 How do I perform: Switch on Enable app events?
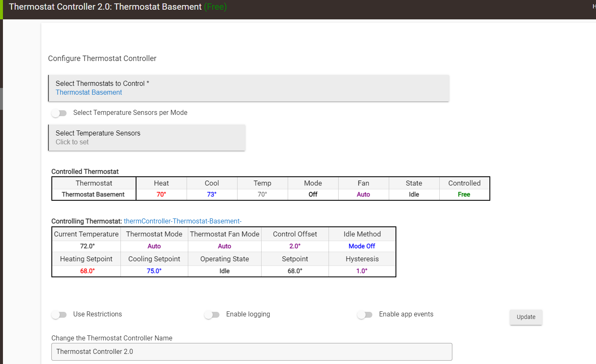click(x=365, y=314)
